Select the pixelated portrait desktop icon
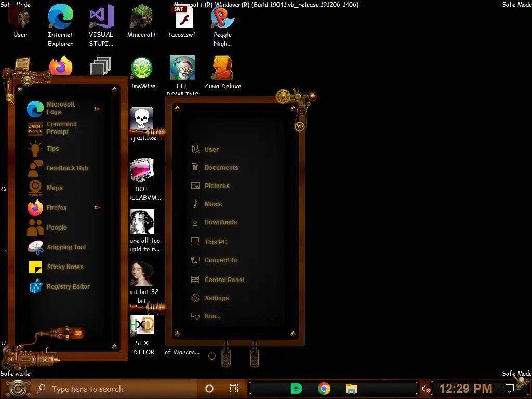The image size is (532, 399). point(142,231)
